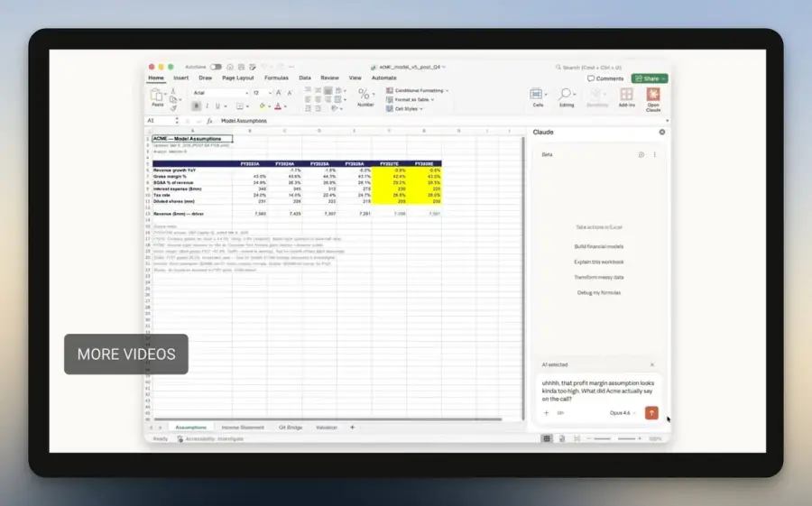Click the Paste clipboard icon
Image resolution: width=812 pixels, height=506 pixels.
coord(156,95)
